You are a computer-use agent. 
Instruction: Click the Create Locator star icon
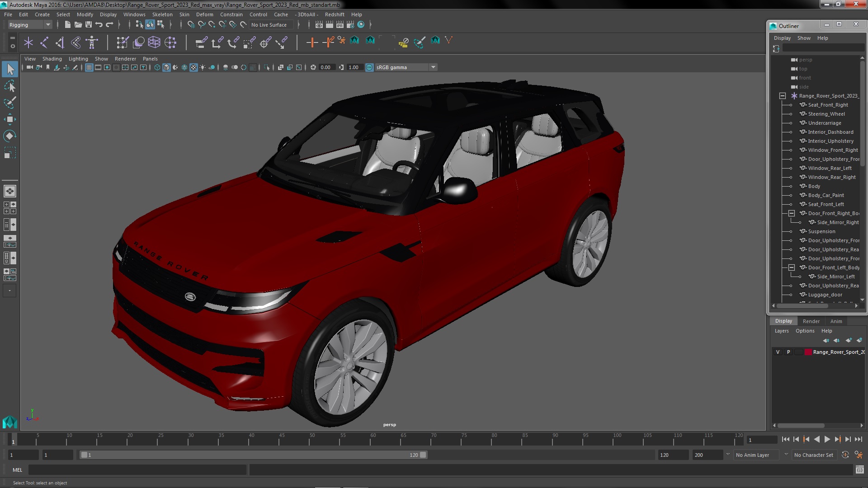(28, 43)
